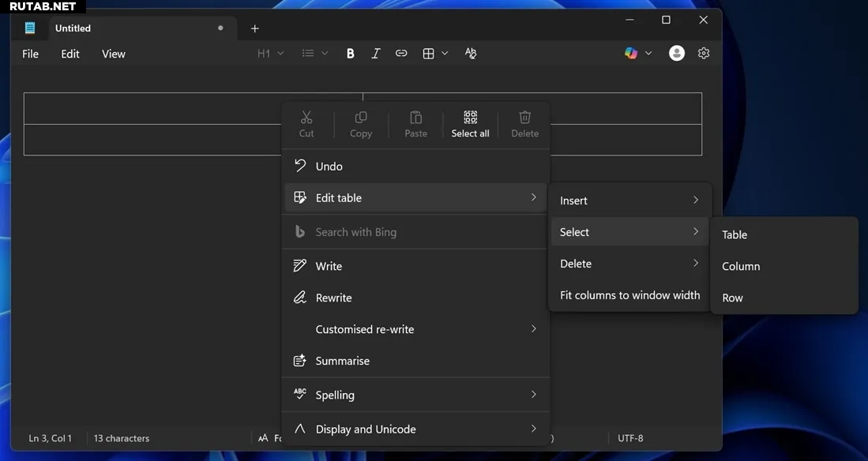Image resolution: width=868 pixels, height=461 pixels.
Task: Click Select all in context menu
Action: pyautogui.click(x=470, y=124)
